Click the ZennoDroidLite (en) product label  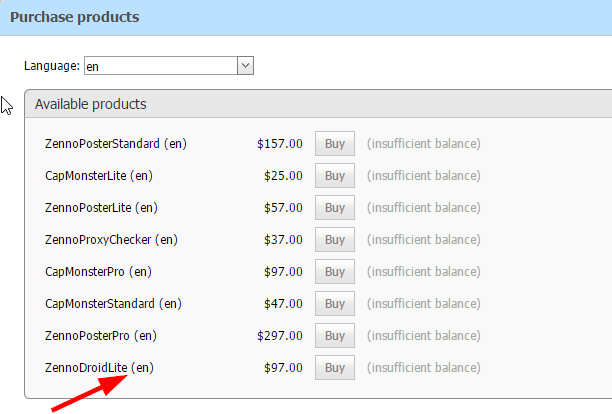click(99, 368)
